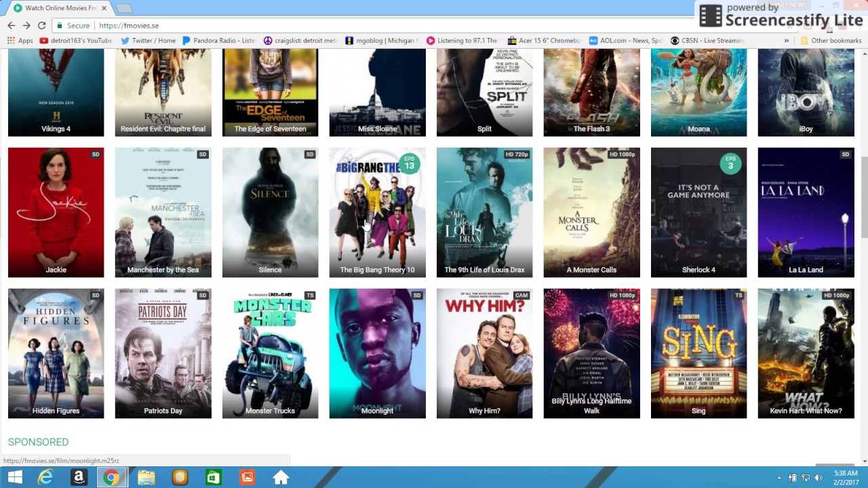Open a new browser tab
The height and width of the screenshot is (488, 868).
(123, 8)
